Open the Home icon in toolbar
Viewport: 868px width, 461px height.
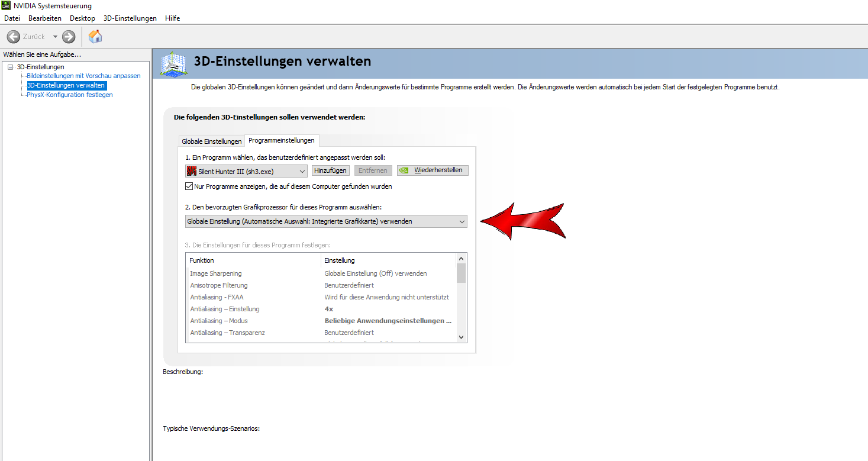coord(95,37)
